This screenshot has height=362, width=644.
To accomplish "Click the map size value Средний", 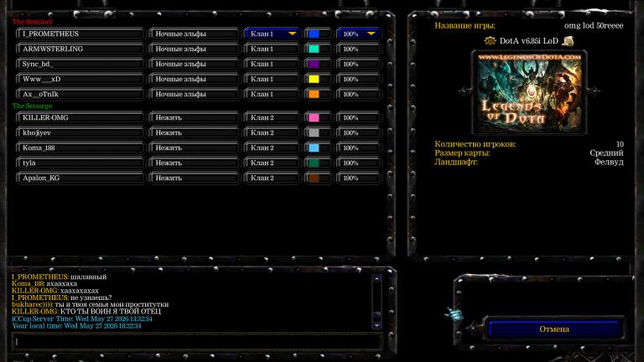I will pos(606,153).
